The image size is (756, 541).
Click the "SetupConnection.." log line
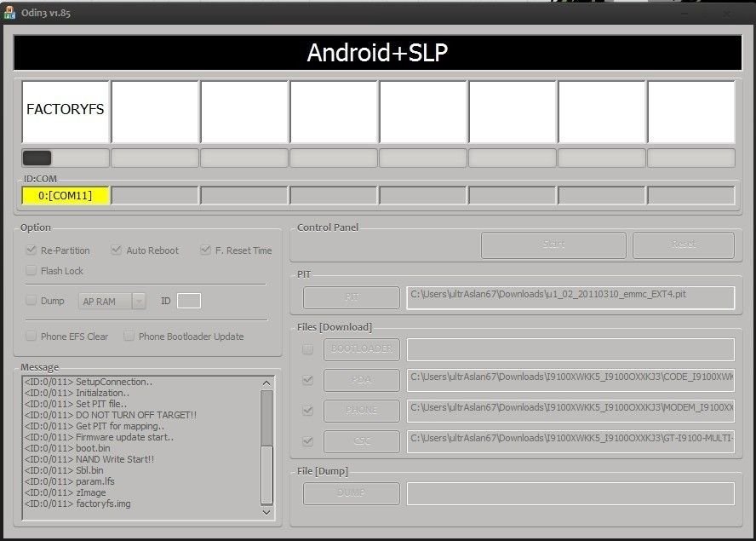click(89, 382)
